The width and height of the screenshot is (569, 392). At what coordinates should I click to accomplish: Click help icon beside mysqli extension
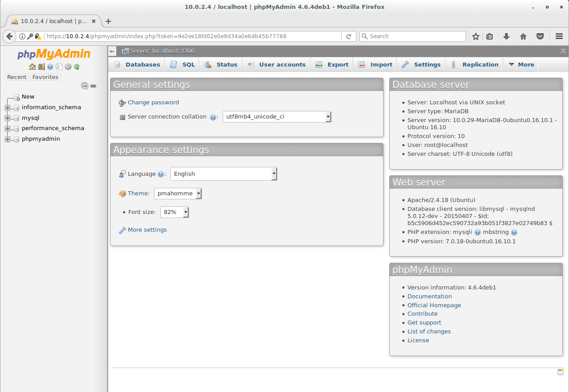coord(478,232)
